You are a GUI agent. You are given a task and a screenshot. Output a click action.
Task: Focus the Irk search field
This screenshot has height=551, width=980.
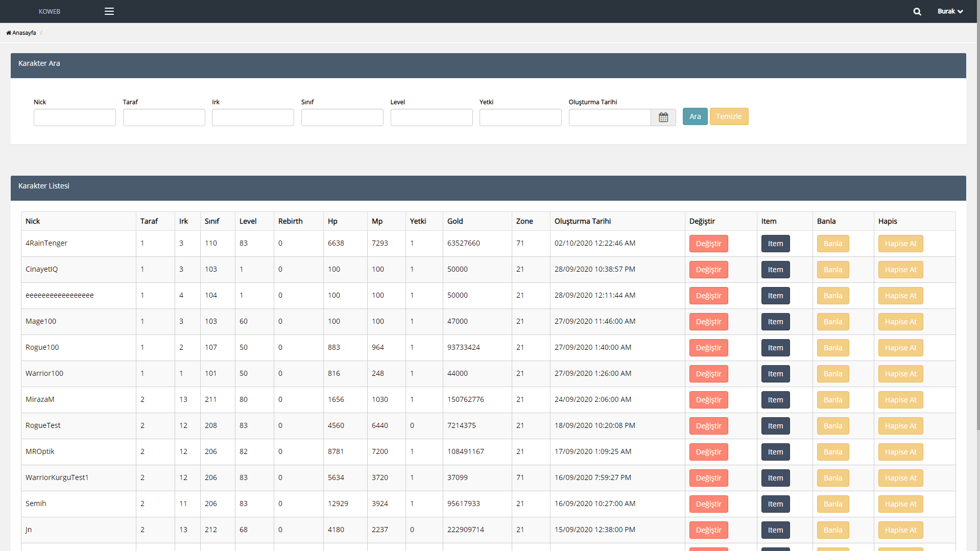(x=253, y=117)
